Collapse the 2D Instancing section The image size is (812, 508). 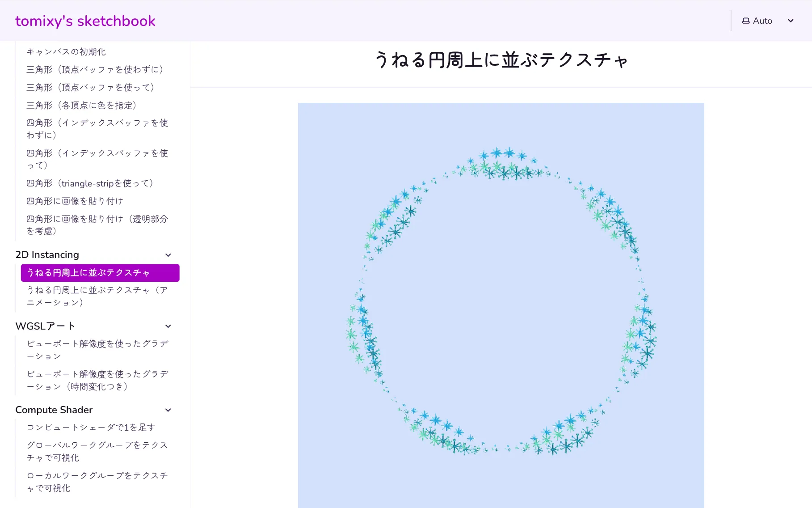click(168, 255)
